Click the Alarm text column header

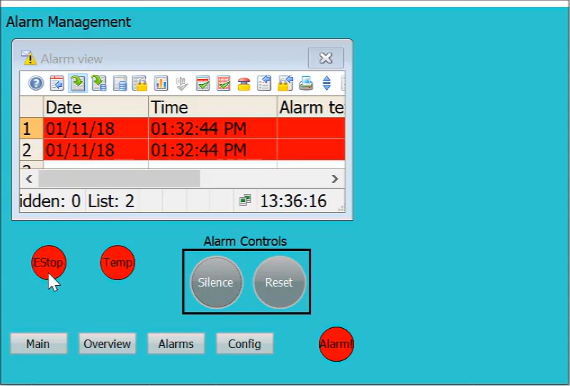click(311, 107)
